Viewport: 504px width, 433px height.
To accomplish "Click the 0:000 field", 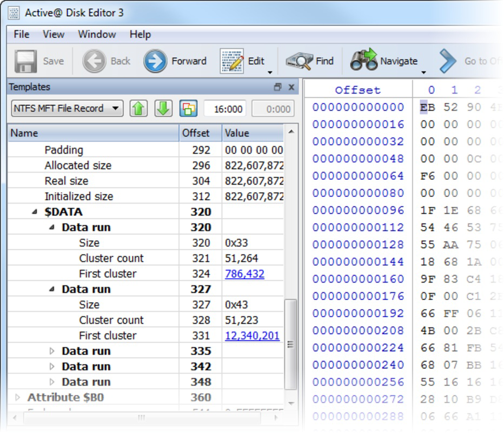I will coord(273,109).
